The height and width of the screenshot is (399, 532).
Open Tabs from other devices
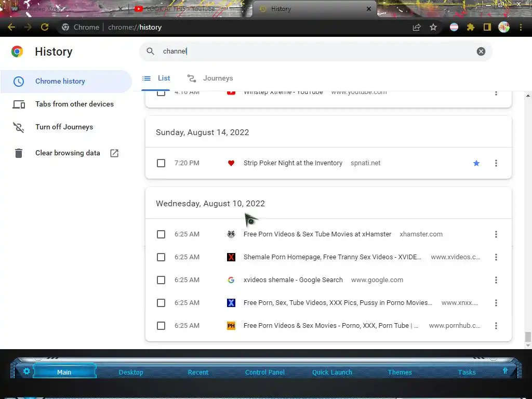[66, 104]
